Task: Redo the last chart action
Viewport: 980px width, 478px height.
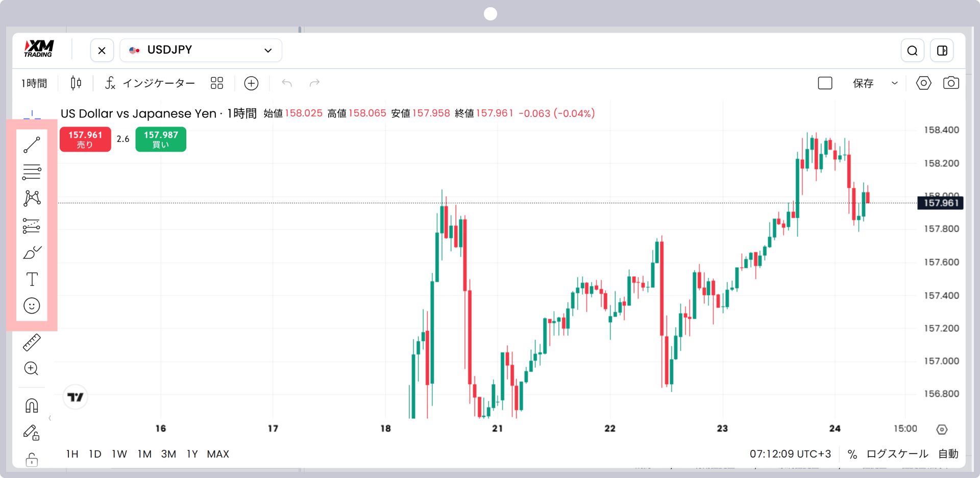Action: pyautogui.click(x=314, y=83)
